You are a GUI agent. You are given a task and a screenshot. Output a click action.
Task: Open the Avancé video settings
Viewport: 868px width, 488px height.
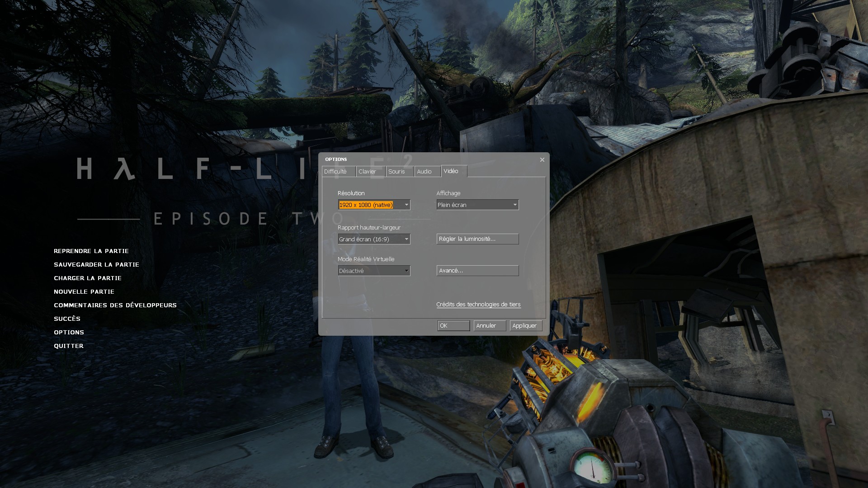[x=477, y=271]
